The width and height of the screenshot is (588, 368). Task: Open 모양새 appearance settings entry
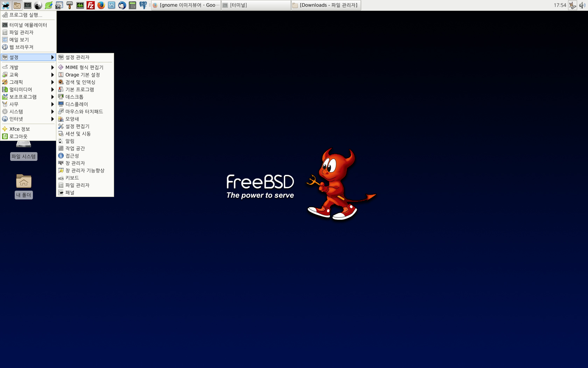pyautogui.click(x=85, y=119)
